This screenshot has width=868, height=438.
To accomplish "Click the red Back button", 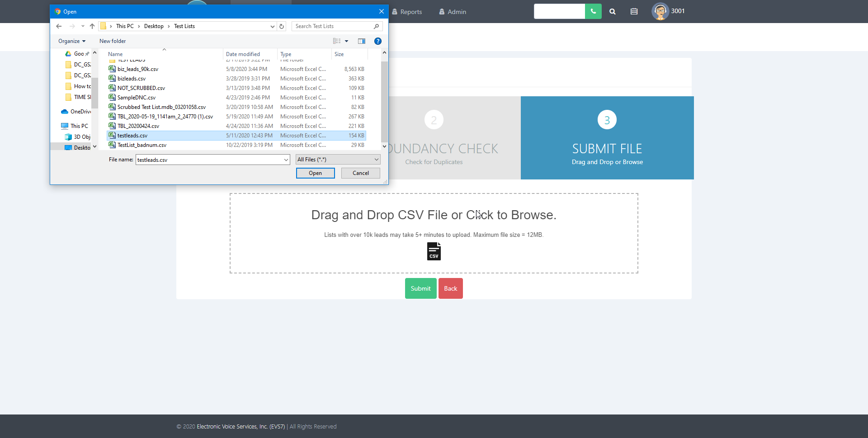I will [451, 288].
